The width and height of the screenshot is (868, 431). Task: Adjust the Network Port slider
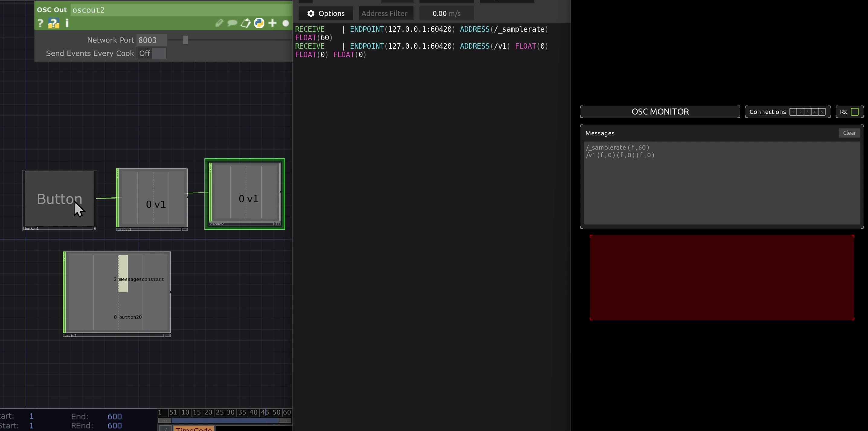click(186, 40)
